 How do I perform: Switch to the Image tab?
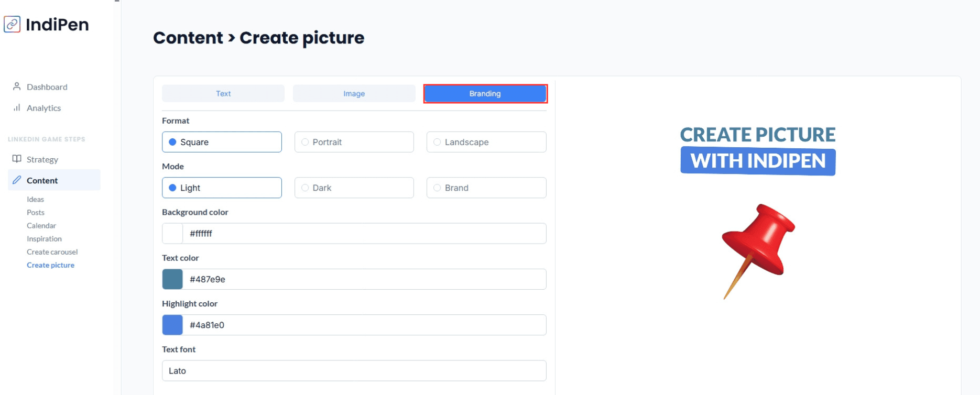point(354,93)
